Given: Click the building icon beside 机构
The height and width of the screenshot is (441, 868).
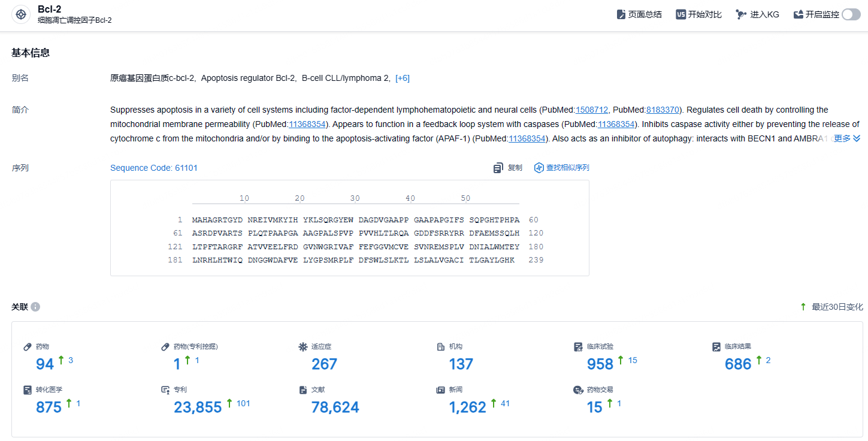Looking at the screenshot, I should coord(440,346).
